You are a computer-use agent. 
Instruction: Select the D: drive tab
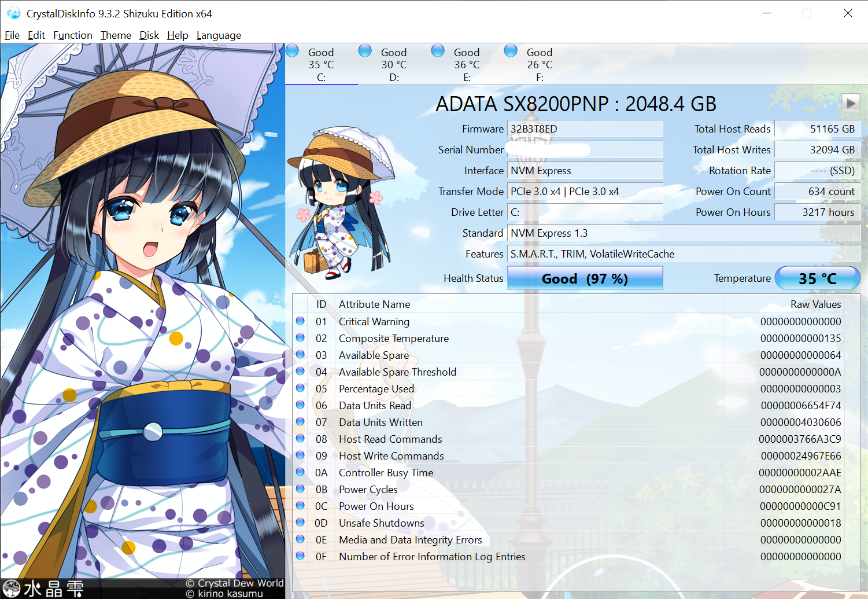coord(394,64)
